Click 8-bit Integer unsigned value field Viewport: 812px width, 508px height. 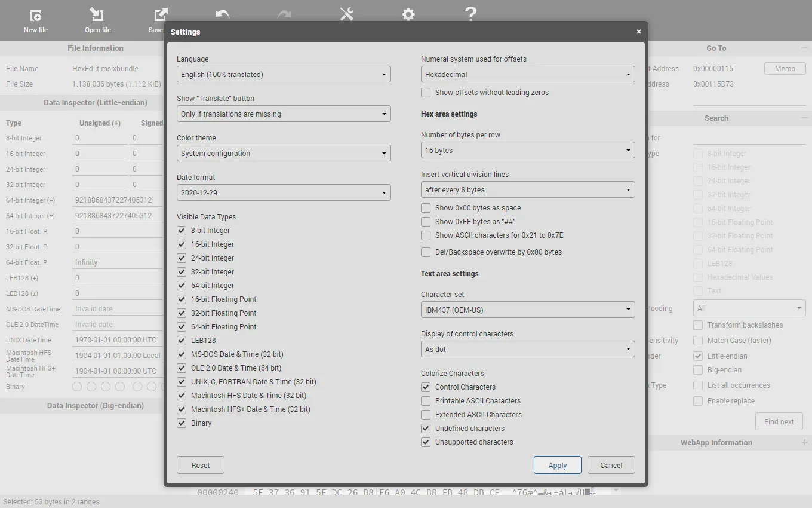pos(99,138)
